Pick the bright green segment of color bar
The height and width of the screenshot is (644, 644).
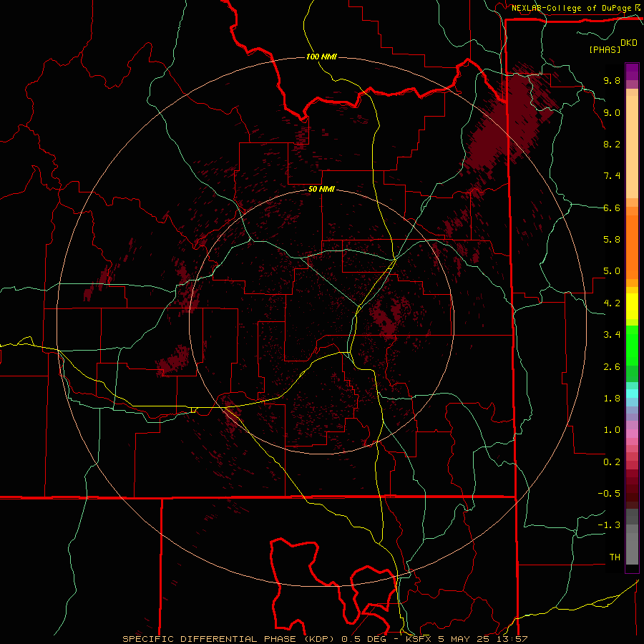[632, 345]
